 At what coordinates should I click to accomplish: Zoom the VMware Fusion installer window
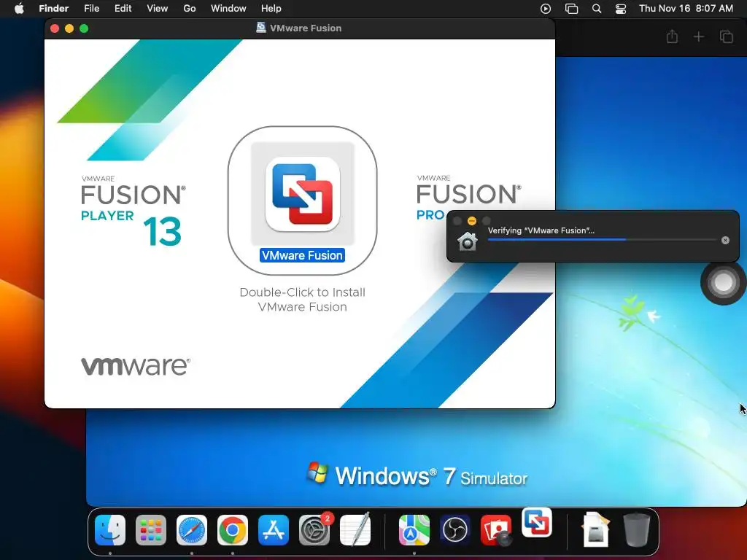click(84, 28)
